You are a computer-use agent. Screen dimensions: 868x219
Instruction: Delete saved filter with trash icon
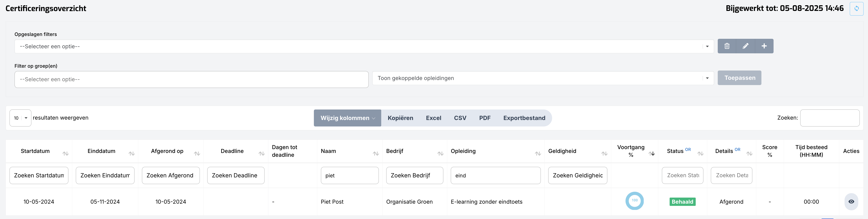[x=727, y=46]
